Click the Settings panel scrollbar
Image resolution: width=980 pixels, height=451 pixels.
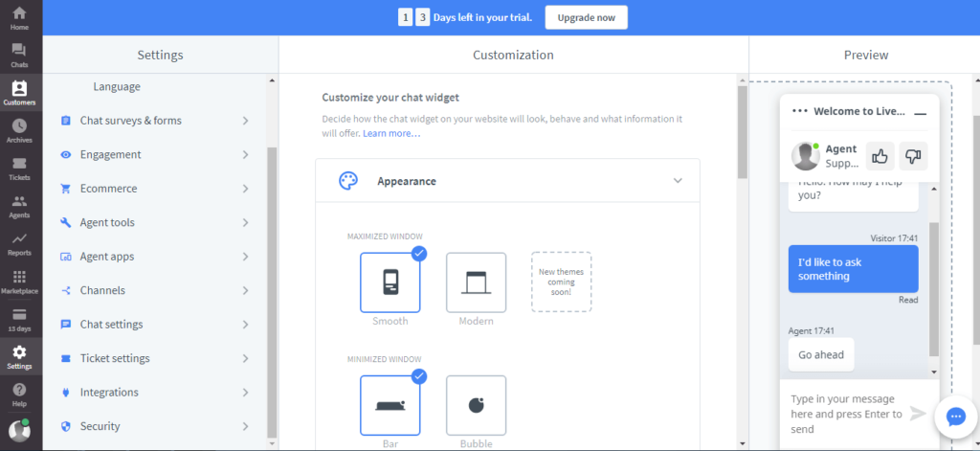271,293
